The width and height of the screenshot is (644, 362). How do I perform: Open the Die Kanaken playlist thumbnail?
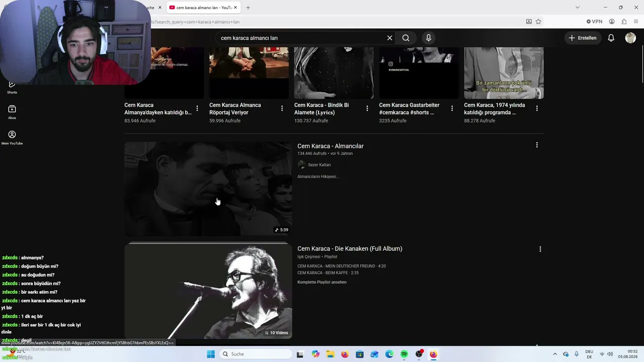(208, 291)
